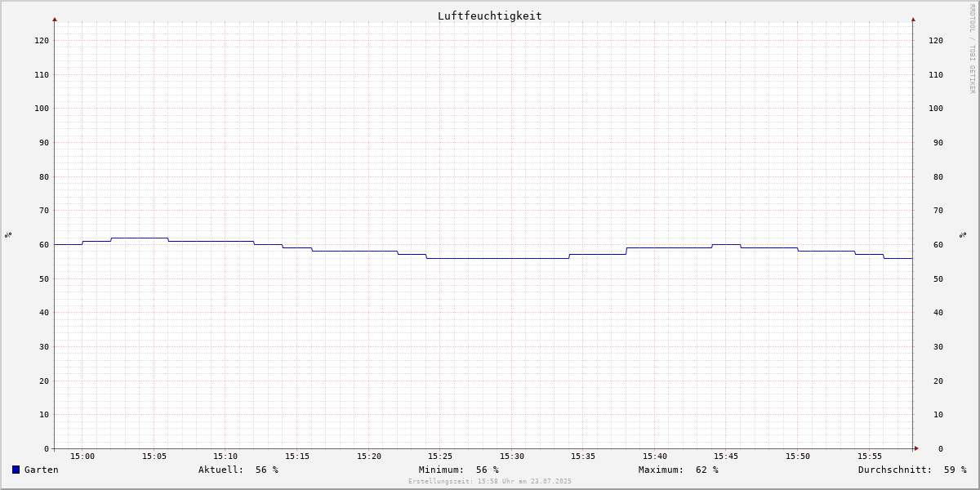Click the 15:15 time axis label
This screenshot has height=490, width=980.
297,457
